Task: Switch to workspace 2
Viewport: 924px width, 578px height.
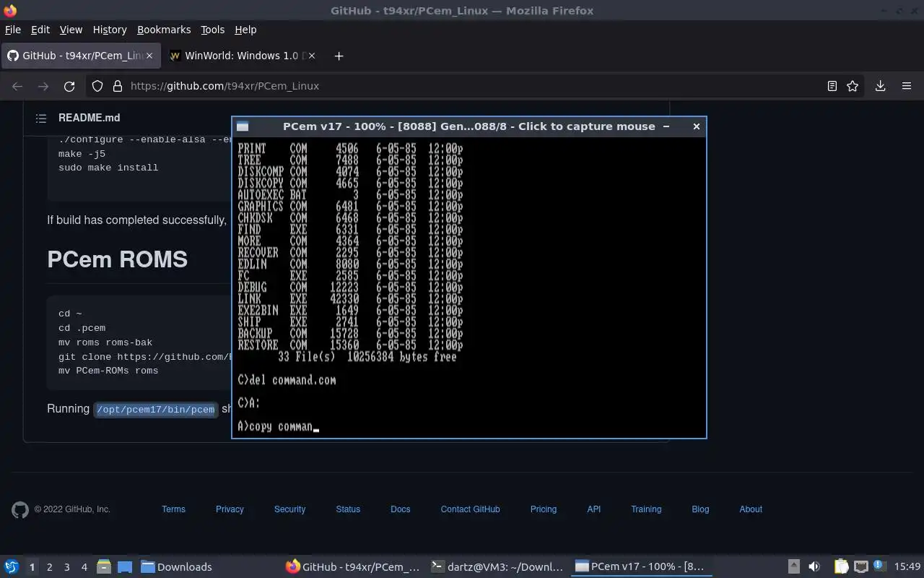Action: click(x=49, y=566)
